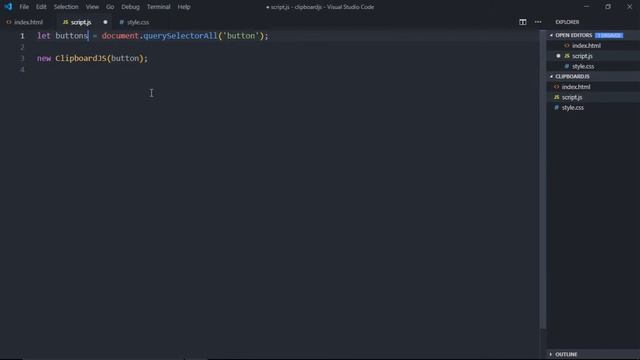Collapse the Open Editors section
Image resolution: width=640 pixels, height=360 pixels.
point(573,35)
